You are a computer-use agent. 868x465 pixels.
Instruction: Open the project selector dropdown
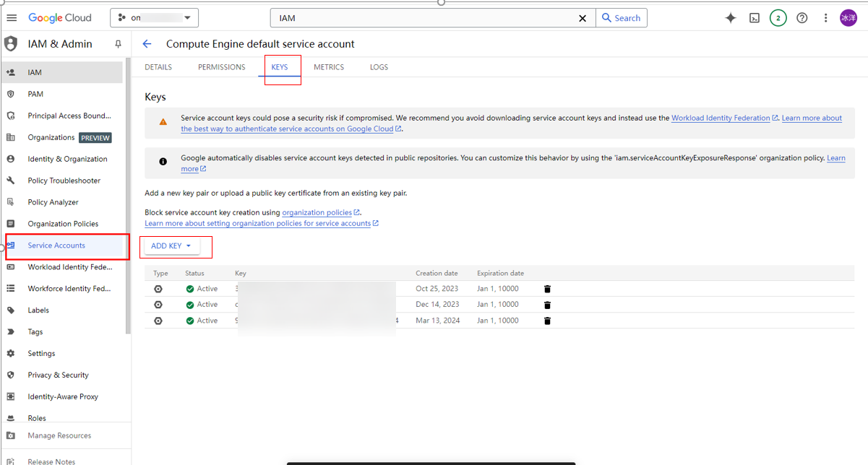[154, 18]
